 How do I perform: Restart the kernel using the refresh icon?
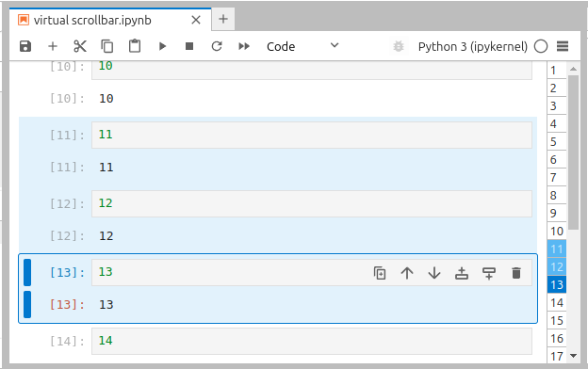[x=217, y=46]
